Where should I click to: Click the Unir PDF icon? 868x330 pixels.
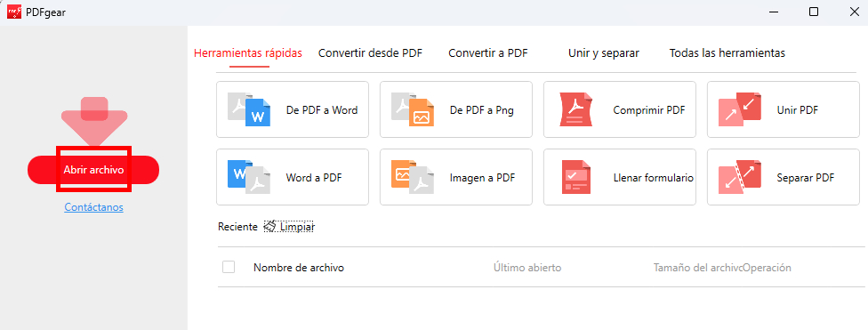point(740,109)
